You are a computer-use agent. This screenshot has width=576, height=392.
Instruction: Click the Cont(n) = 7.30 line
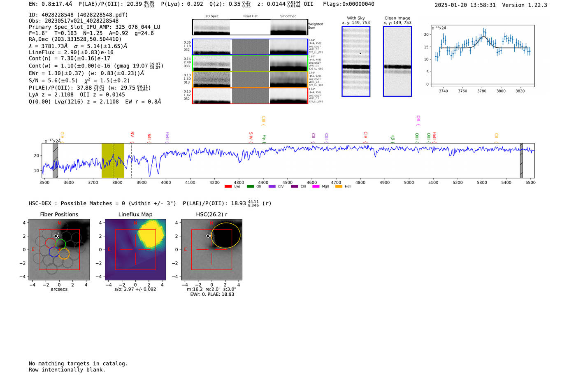coord(70,58)
